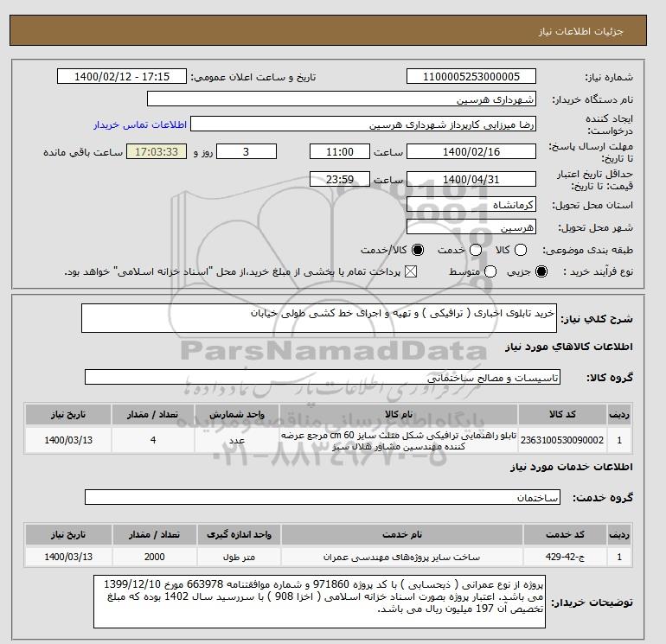666x644 pixels.
Task: Click the نام کالا column header
Action: pos(399,415)
